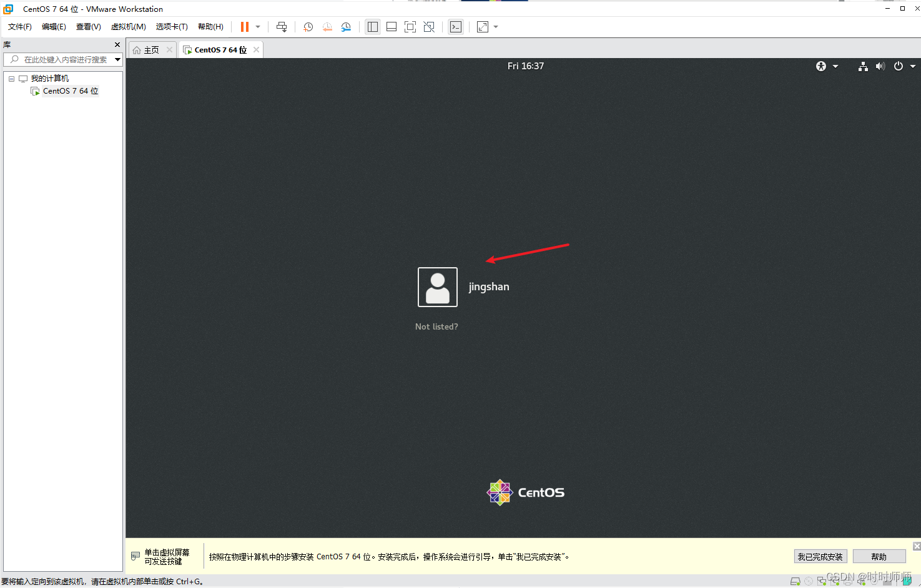Open the library search filter dropdown
Screen dimensions: 921x588
(x=117, y=59)
